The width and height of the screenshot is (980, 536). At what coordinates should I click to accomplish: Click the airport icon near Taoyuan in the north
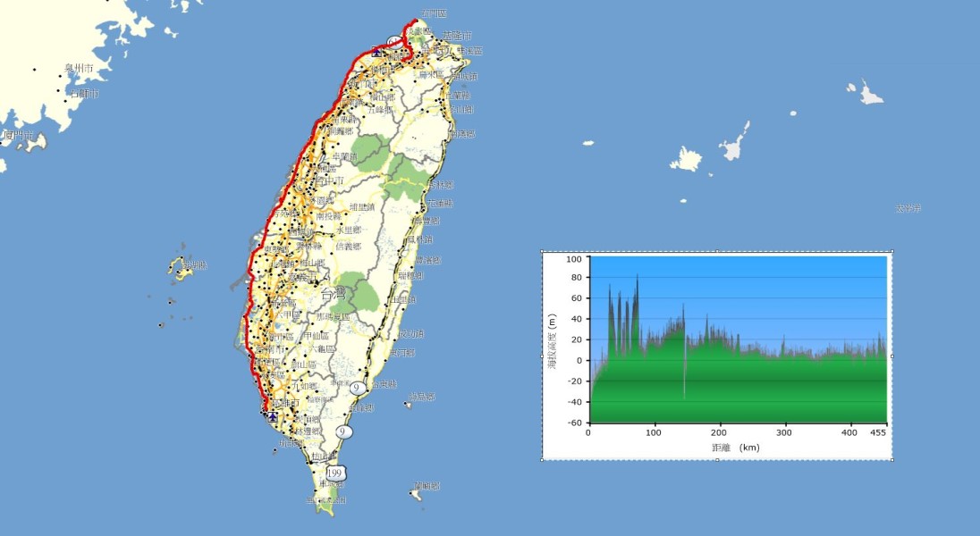tap(377, 52)
